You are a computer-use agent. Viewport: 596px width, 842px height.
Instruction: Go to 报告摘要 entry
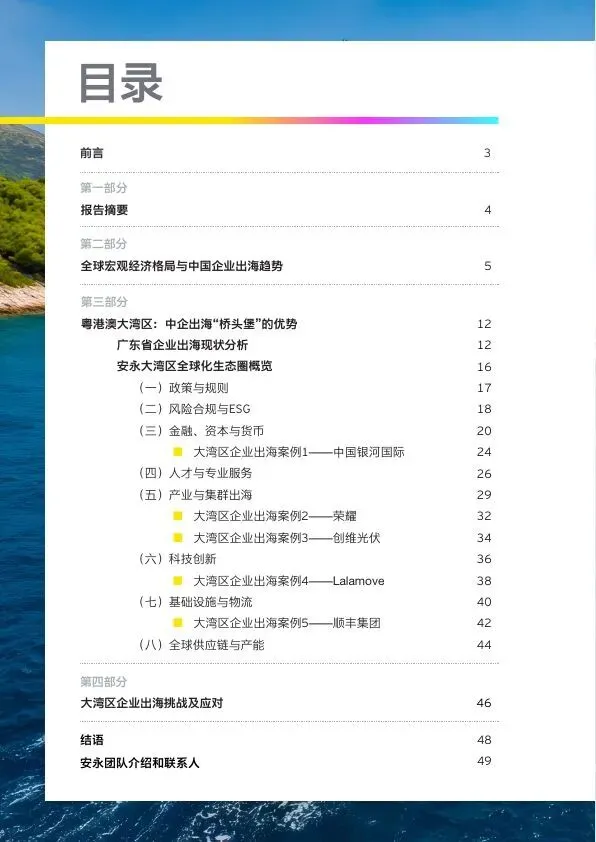pos(104,210)
